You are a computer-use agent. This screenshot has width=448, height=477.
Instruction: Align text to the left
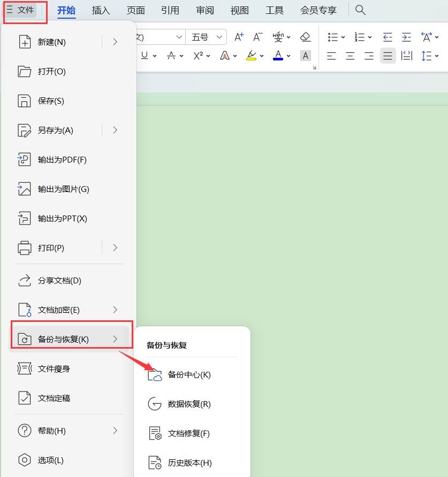point(332,56)
